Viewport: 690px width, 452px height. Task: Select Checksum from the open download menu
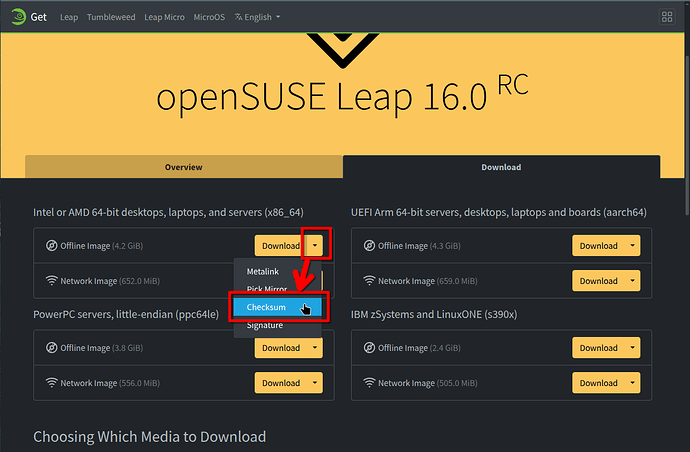pos(266,307)
